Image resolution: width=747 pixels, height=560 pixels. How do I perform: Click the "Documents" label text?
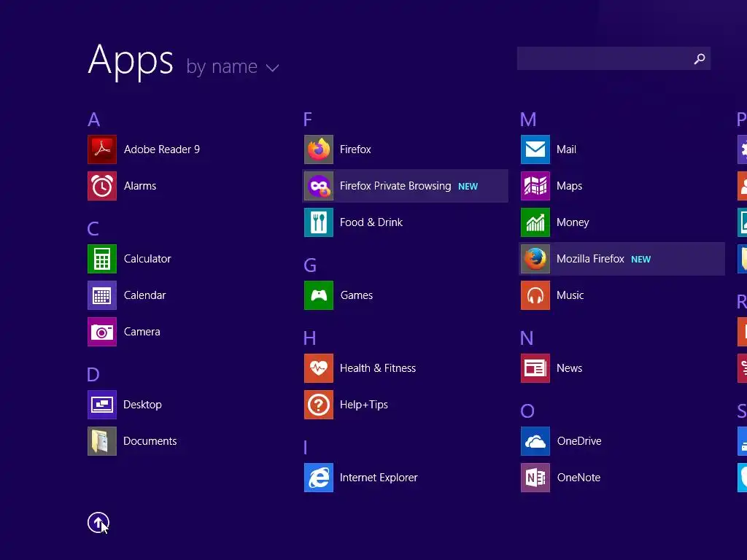150,441
